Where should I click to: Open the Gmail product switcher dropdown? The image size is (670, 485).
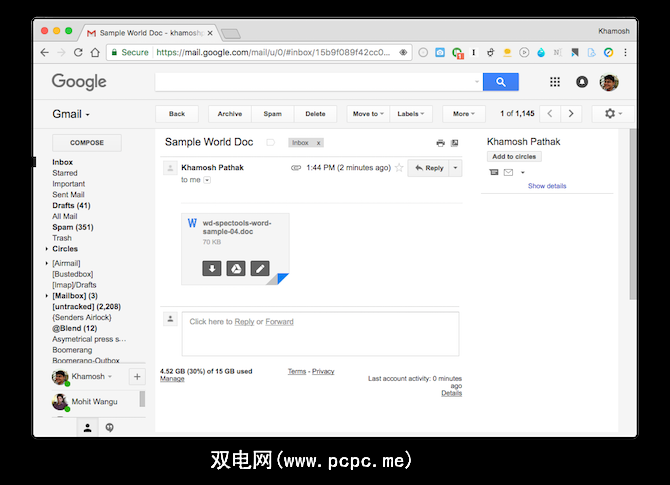point(71,114)
